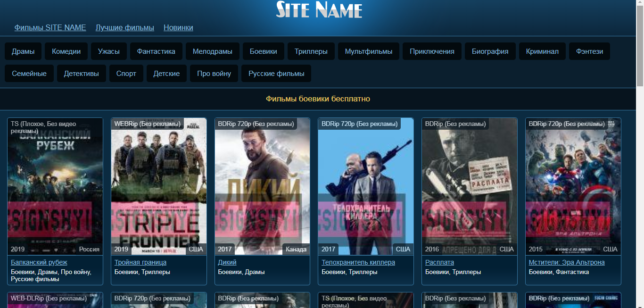Select the Драмы genre
Image resolution: width=644 pixels, height=308 pixels.
(x=23, y=51)
